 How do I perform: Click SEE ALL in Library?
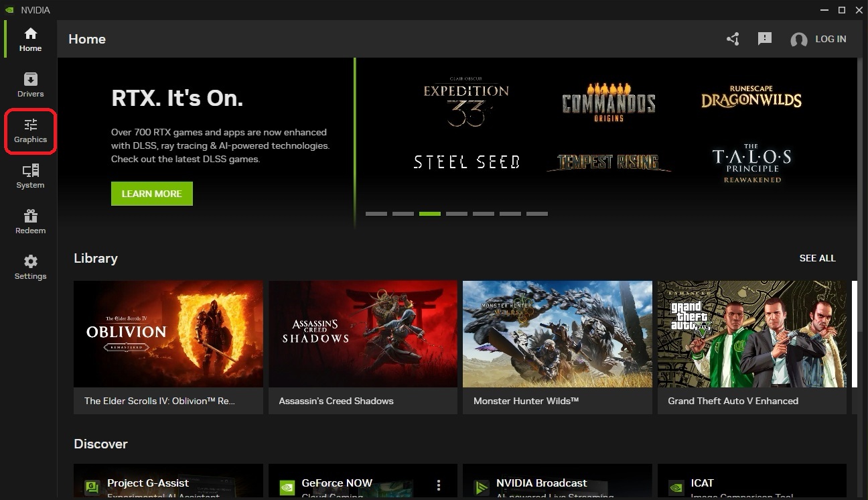pos(817,258)
